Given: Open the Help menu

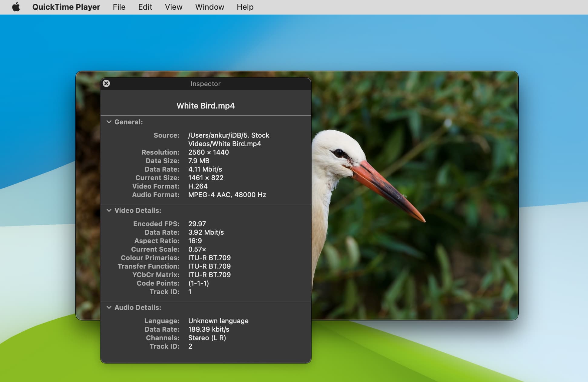Looking at the screenshot, I should pos(245,7).
